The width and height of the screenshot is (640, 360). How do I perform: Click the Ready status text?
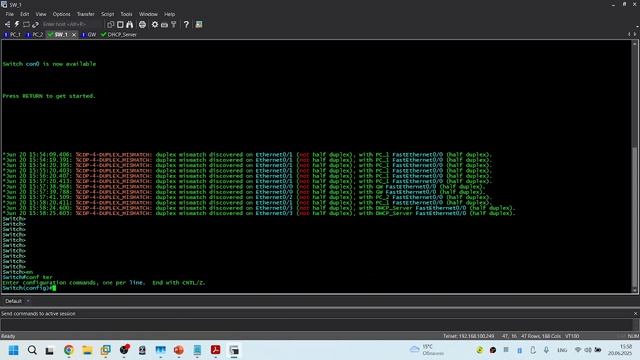pyautogui.click(x=8, y=336)
